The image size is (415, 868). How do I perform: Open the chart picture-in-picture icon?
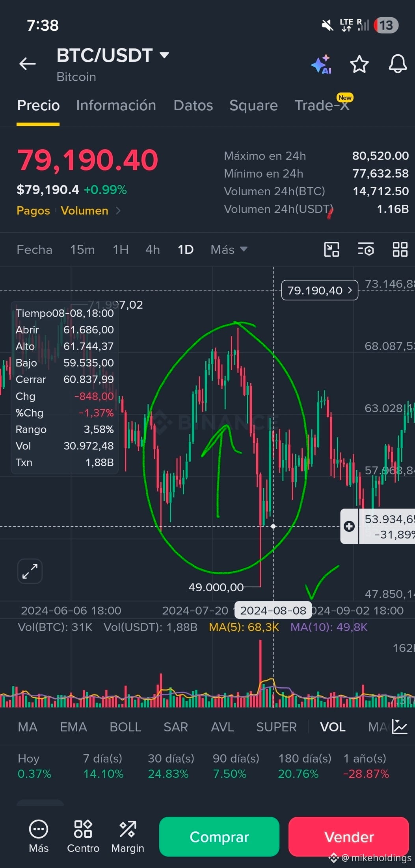click(331, 250)
